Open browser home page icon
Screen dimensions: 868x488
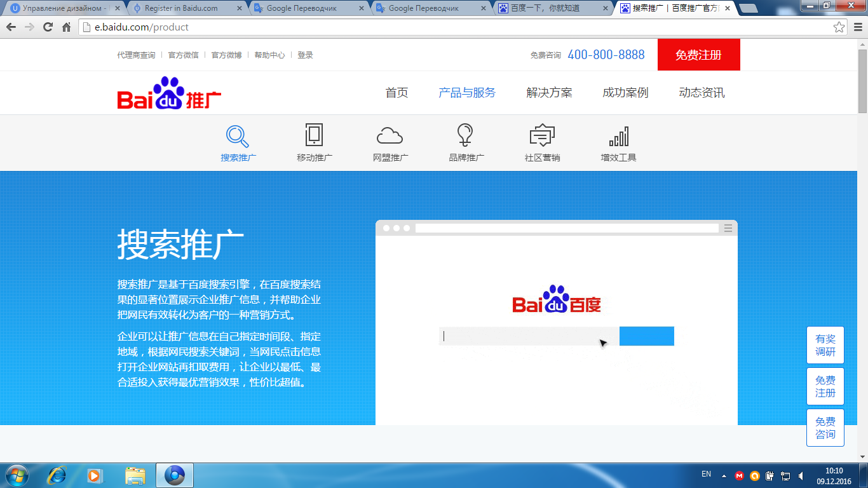tap(66, 27)
